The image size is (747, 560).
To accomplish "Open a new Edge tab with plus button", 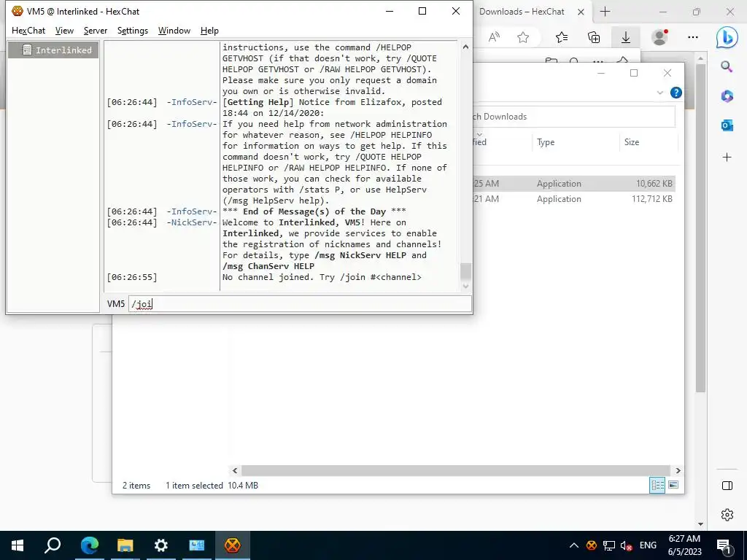I will (605, 12).
